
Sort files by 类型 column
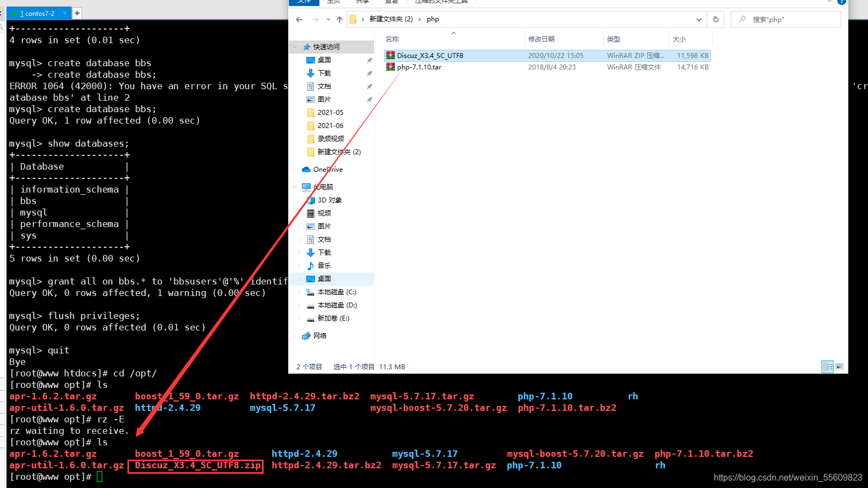pyautogui.click(x=614, y=39)
